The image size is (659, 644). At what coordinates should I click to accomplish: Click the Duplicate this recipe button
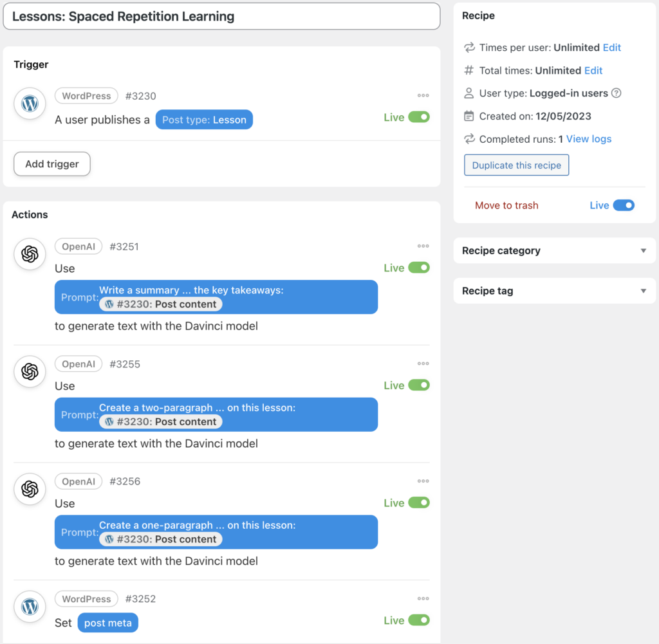click(x=516, y=165)
